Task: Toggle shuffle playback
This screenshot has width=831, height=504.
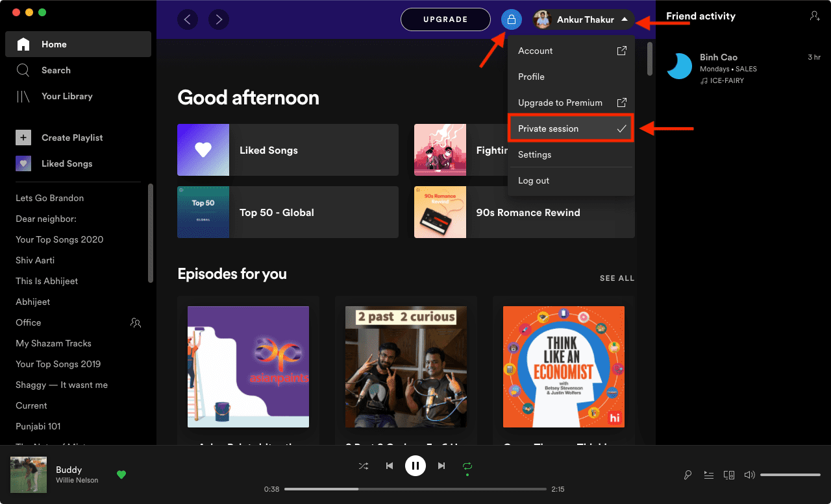Action: tap(363, 466)
